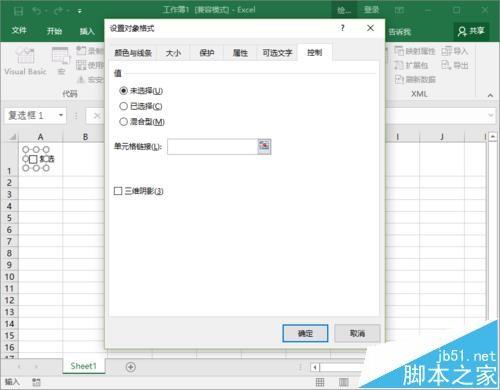Open the Name Box dropdown showing 复选框 1
Screen dimensions: 500x390
coord(61,115)
